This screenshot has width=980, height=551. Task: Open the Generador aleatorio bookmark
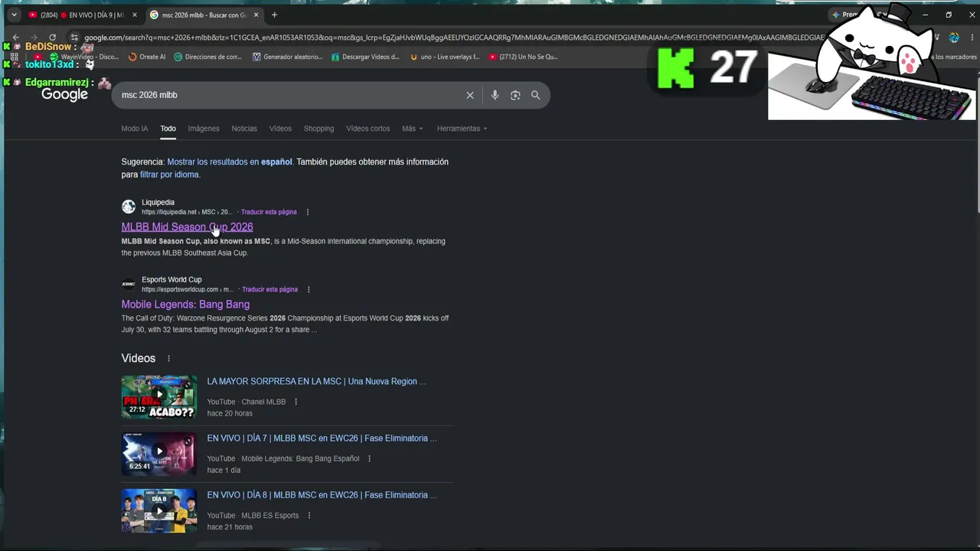point(287,57)
